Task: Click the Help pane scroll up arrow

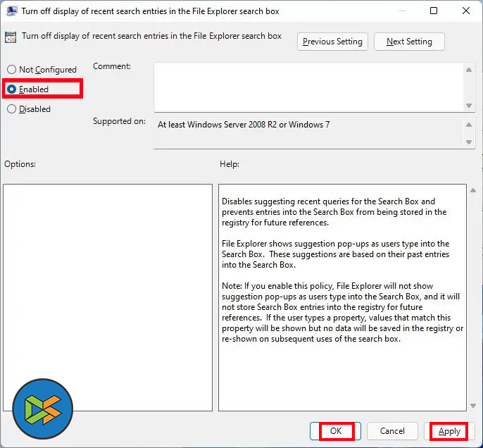Action: pyautogui.click(x=473, y=190)
